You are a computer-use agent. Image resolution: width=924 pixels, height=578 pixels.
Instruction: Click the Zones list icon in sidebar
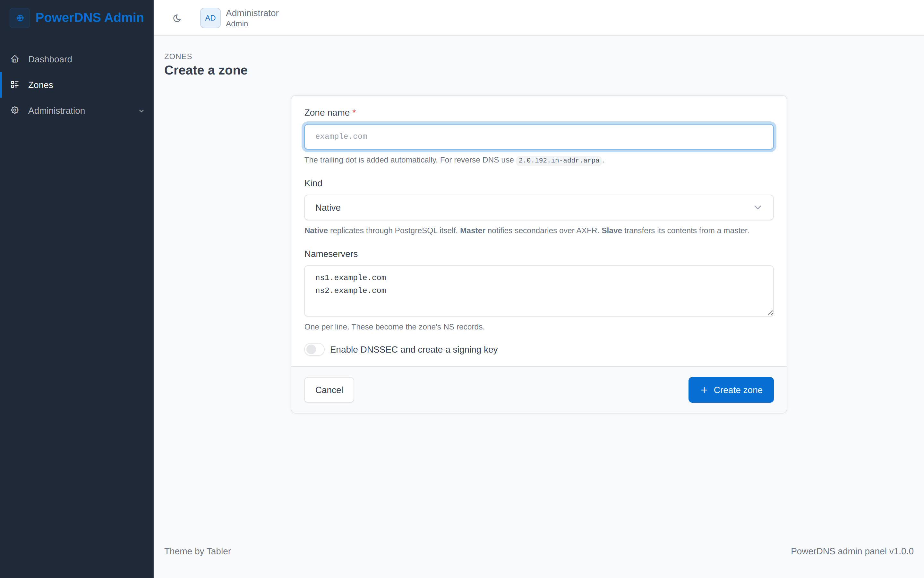pyautogui.click(x=15, y=84)
